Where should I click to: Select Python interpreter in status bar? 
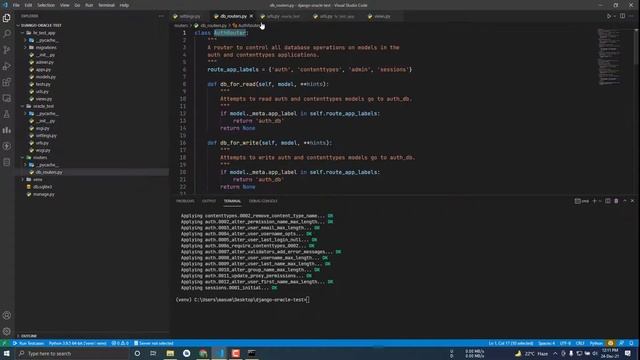tap(78, 343)
